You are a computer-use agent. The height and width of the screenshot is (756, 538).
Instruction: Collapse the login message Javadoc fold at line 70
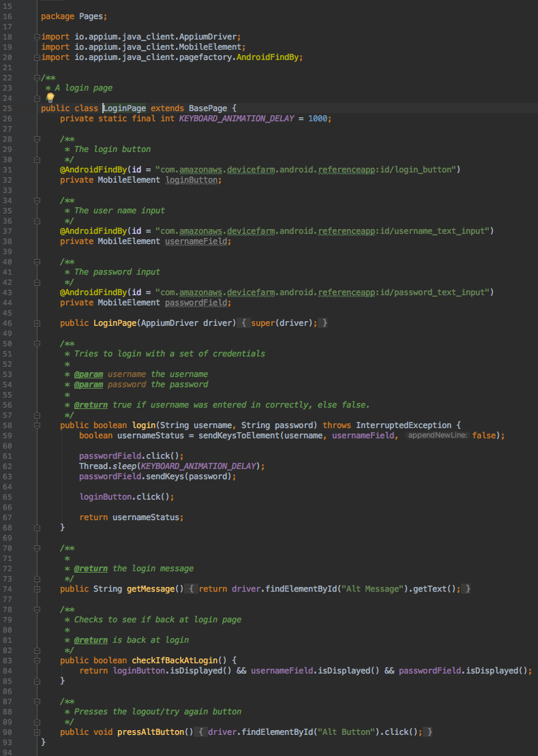point(37,547)
